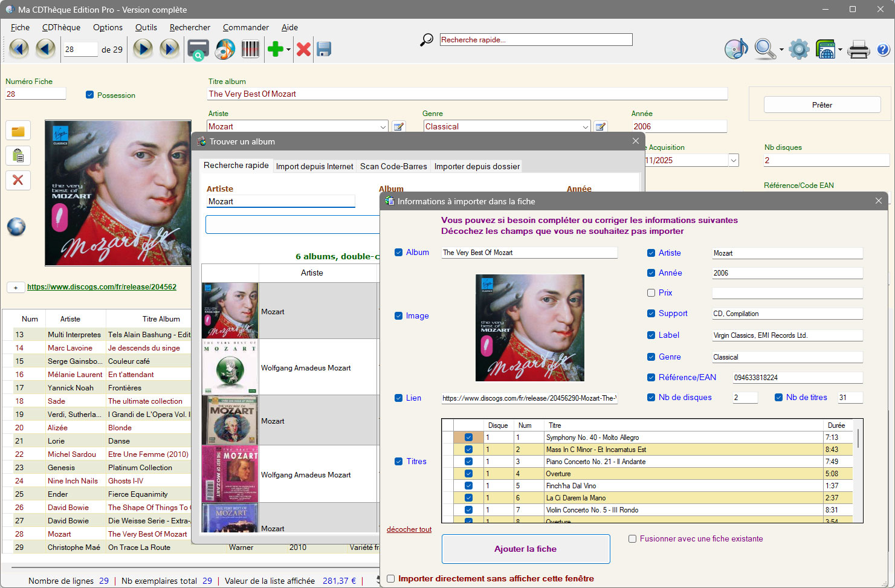The image size is (895, 588).
Task: Click the printer icon in toolbar
Action: tap(858, 49)
